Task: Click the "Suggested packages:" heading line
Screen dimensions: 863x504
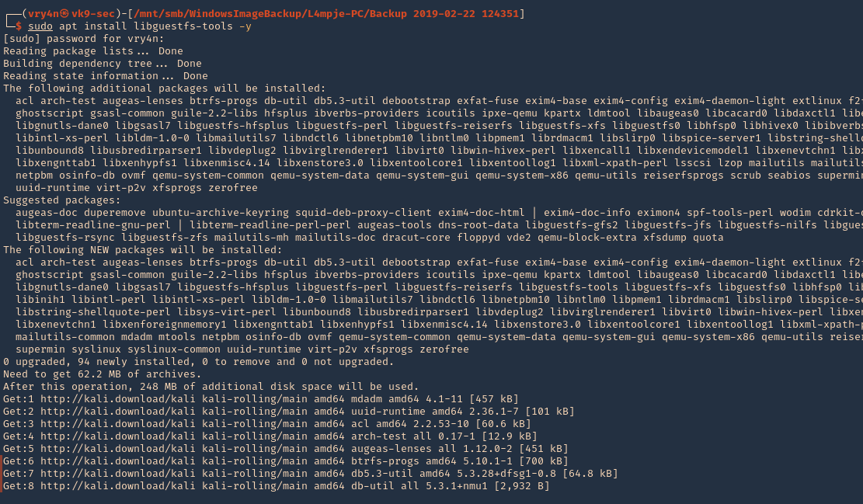Action: pos(61,200)
